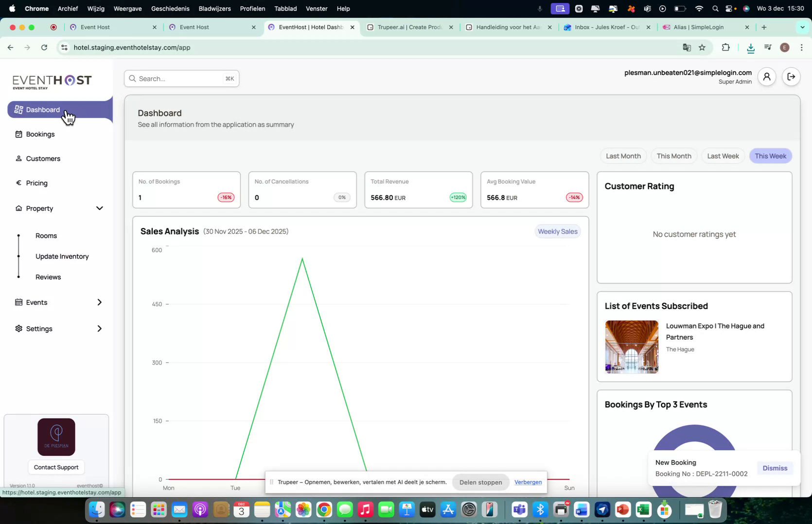Click inside the Search field
Screen dimensions: 812x524
(180, 78)
